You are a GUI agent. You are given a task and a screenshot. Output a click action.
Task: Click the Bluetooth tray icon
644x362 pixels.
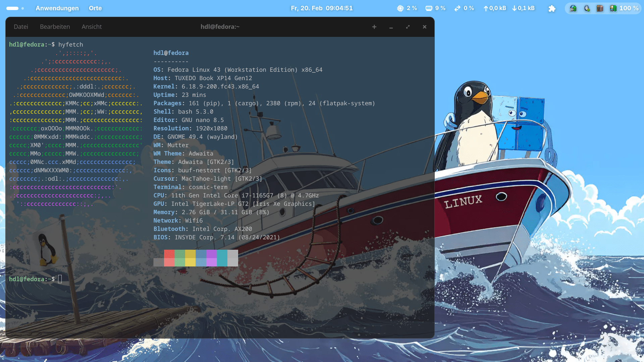point(587,8)
